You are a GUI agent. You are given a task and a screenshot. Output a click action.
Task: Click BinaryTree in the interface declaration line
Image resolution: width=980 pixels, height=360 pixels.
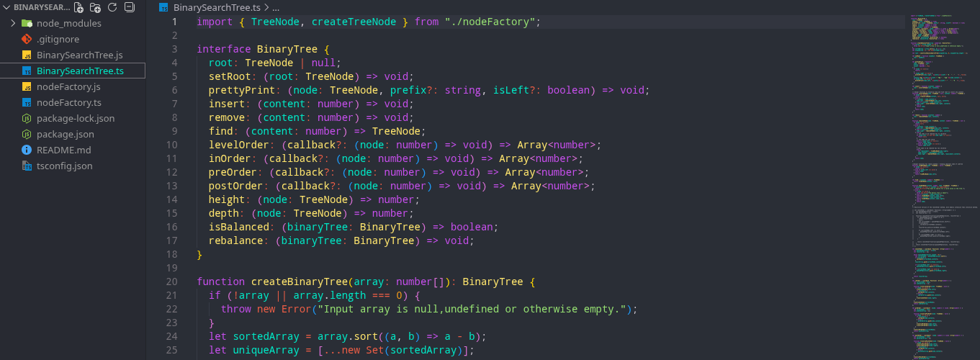click(287, 49)
